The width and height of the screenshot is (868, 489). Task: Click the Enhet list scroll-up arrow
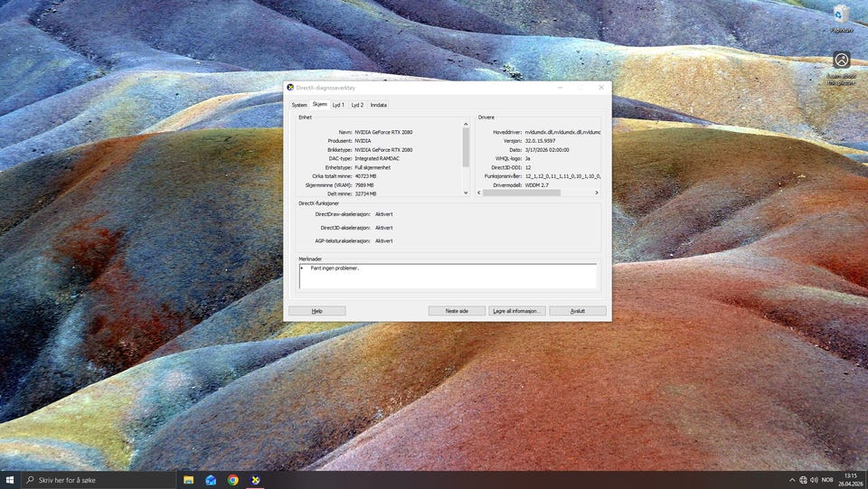point(466,125)
